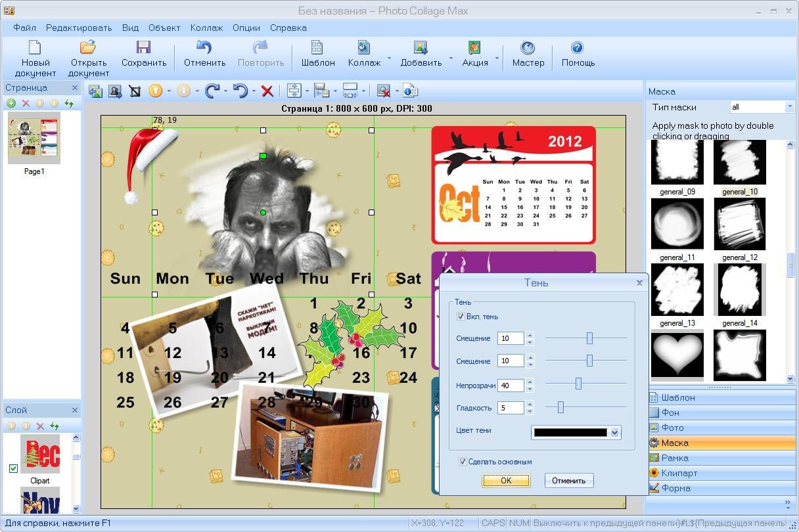
Task: Click the Непрозрачн opacity slider handle
Action: click(578, 384)
